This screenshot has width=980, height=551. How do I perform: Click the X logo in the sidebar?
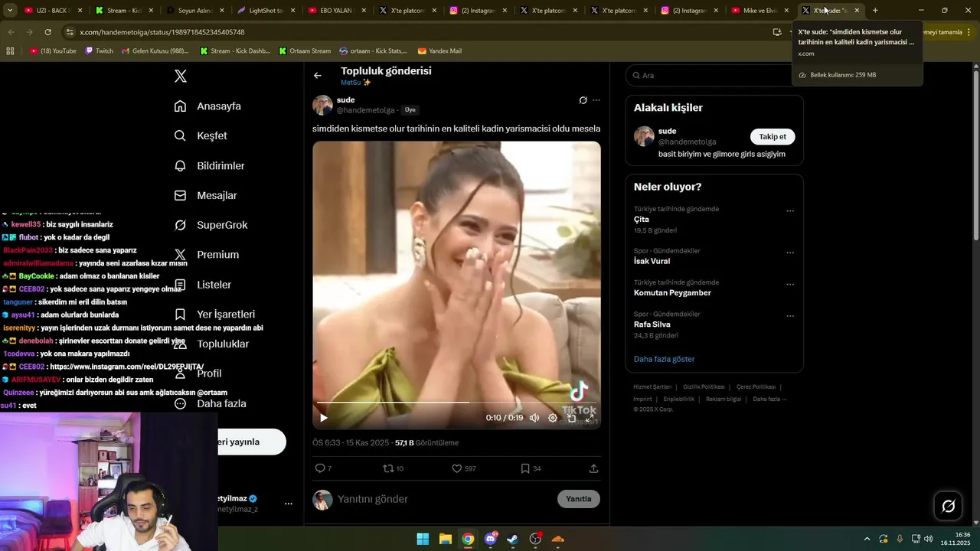pos(181,76)
